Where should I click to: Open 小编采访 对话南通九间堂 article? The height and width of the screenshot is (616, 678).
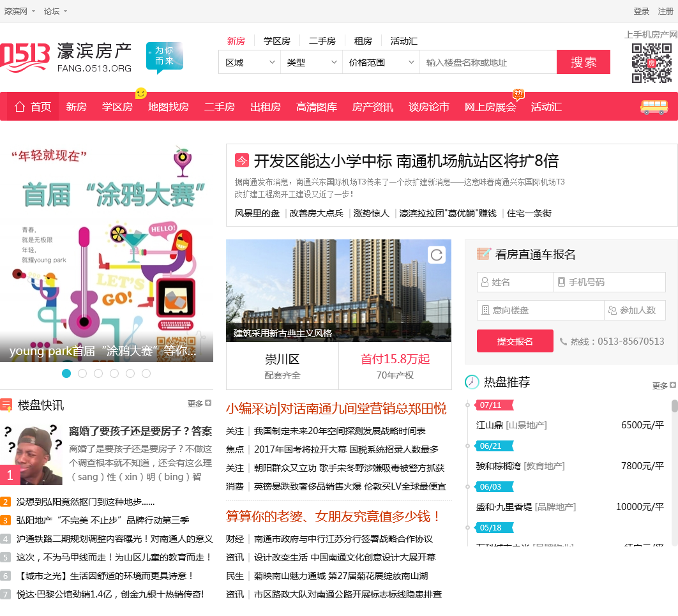click(336, 409)
